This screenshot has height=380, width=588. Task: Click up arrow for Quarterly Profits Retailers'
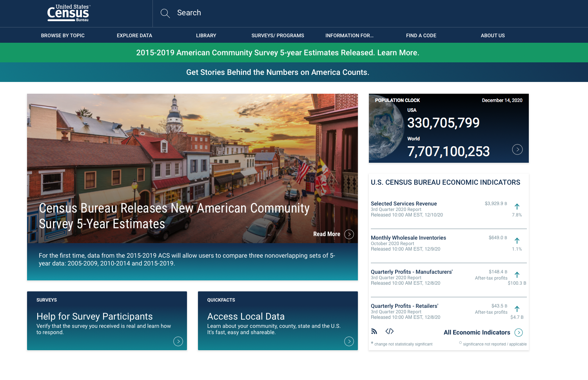(x=517, y=309)
